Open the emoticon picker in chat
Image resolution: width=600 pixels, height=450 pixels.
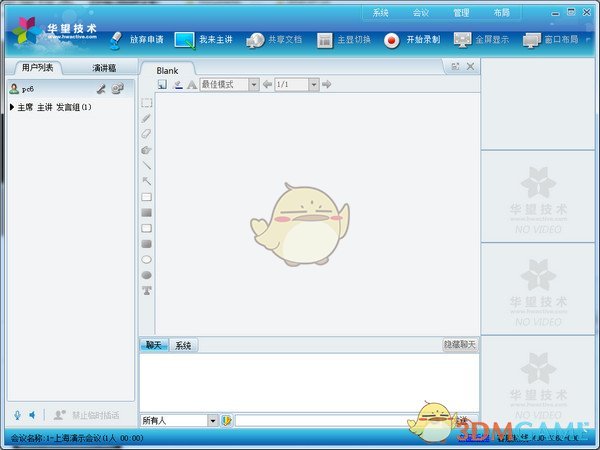point(227,421)
